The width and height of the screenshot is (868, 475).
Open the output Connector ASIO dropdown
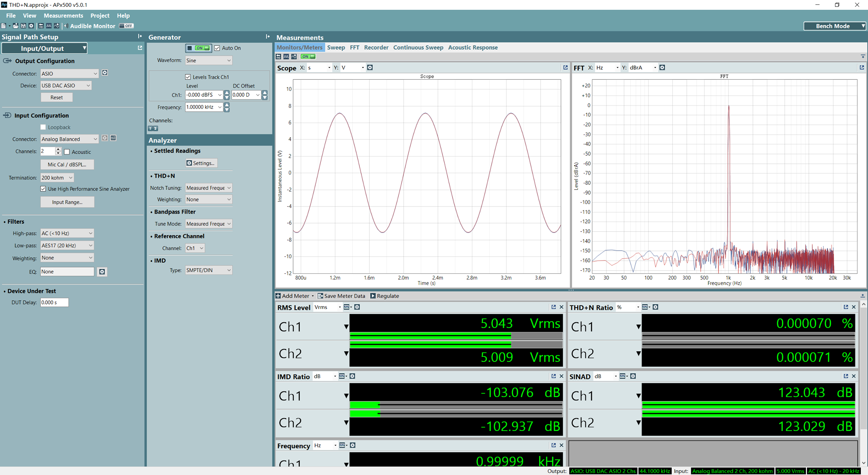click(69, 73)
